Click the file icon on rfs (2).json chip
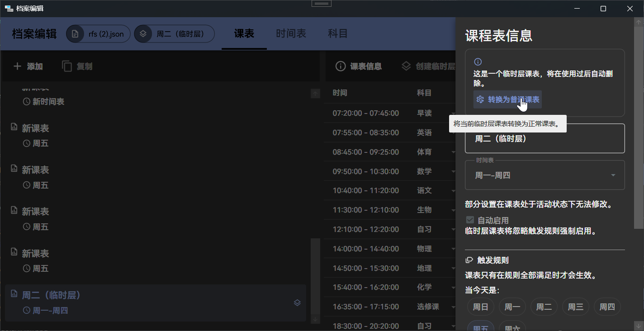This screenshot has height=331, width=644. pyautogui.click(x=75, y=34)
